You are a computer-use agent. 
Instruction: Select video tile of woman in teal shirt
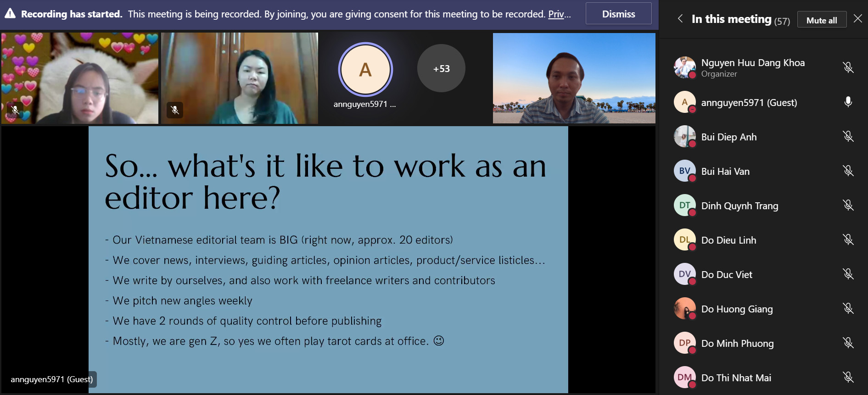point(240,78)
